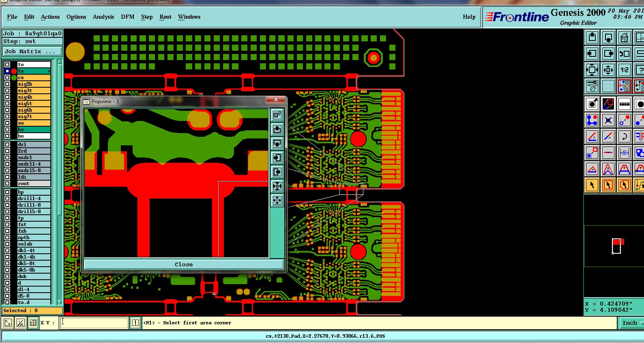The height and width of the screenshot is (343, 644).
Task: Select the szdrl1-4 layer name
Action: 34,164
